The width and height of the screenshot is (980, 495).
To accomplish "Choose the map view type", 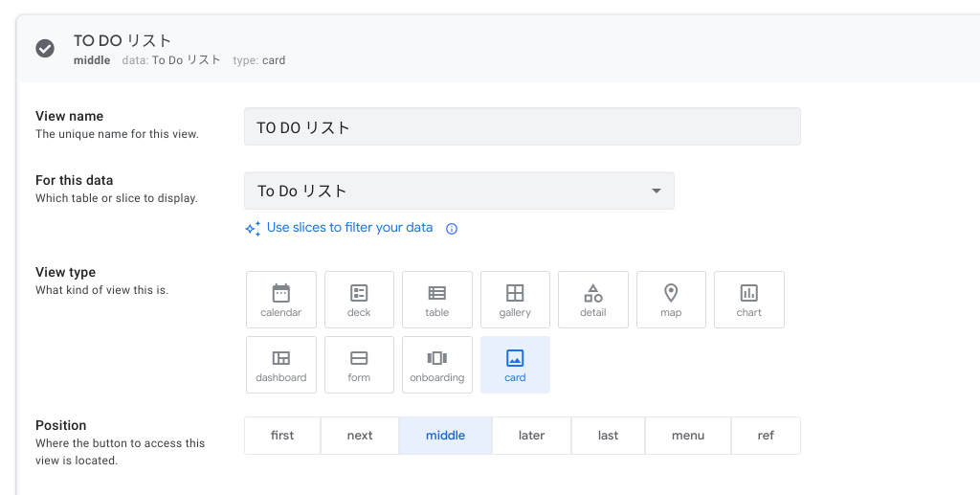I will (x=671, y=300).
